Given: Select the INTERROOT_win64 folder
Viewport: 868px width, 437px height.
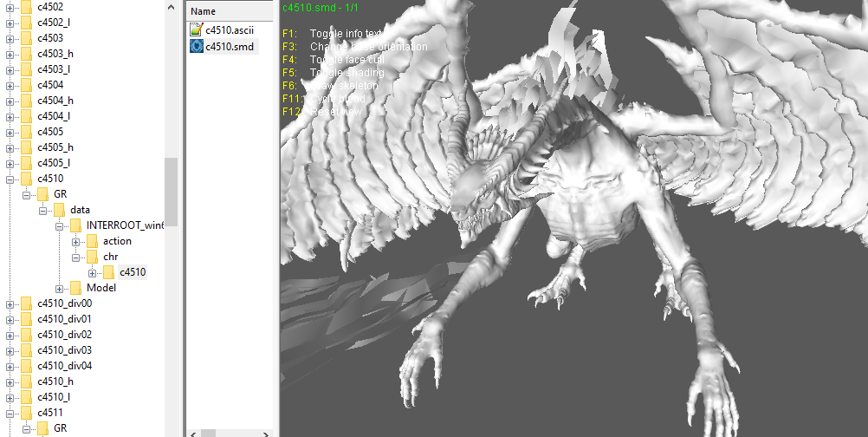Looking at the screenshot, I should click(125, 225).
